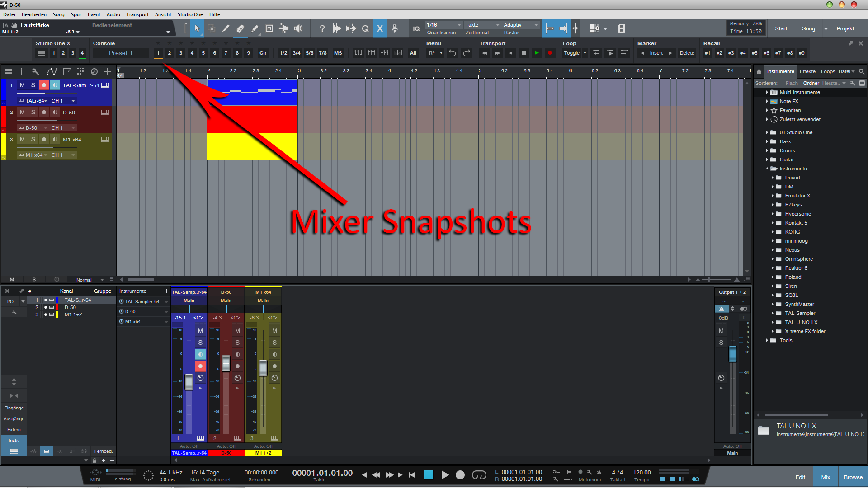Toggle the metronome icon in transport bar
The height and width of the screenshot is (488, 868).
point(599,472)
